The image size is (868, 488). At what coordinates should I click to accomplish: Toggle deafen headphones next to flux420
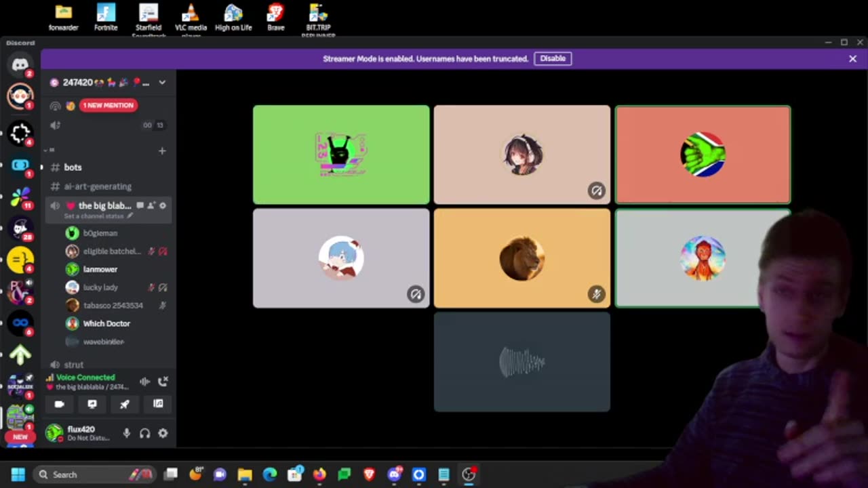pos(144,433)
